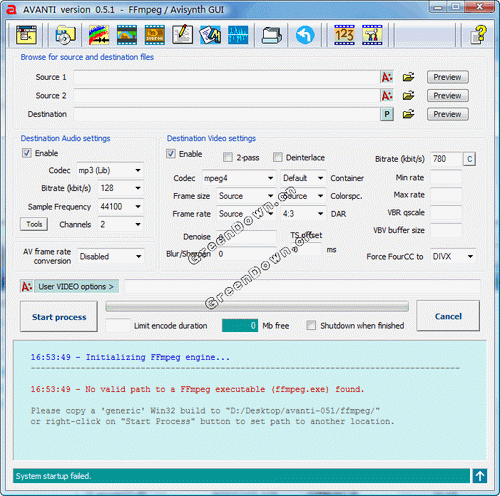Click 'System startup failed.' status text
The width and height of the screenshot is (500, 496).
tap(53, 476)
